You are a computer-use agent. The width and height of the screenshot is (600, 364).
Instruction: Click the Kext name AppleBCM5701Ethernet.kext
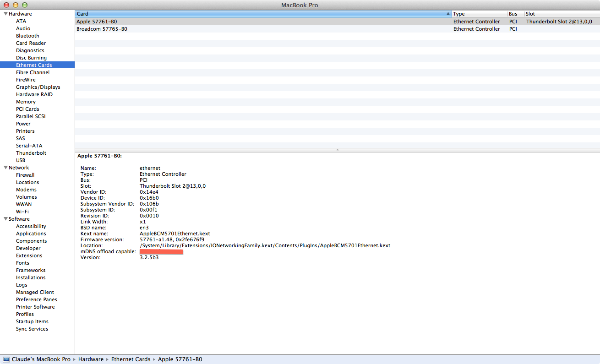pos(175,234)
